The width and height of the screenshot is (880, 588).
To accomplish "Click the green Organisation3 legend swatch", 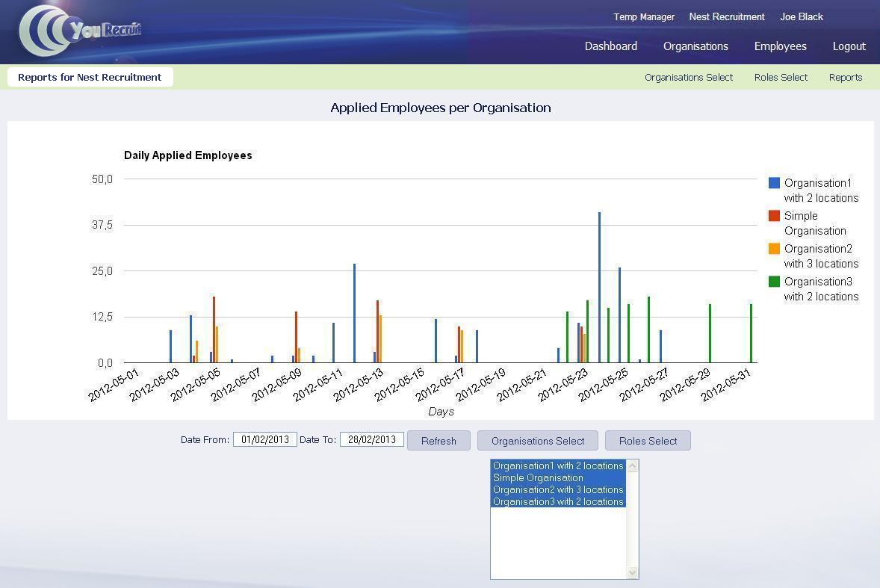I will (774, 282).
